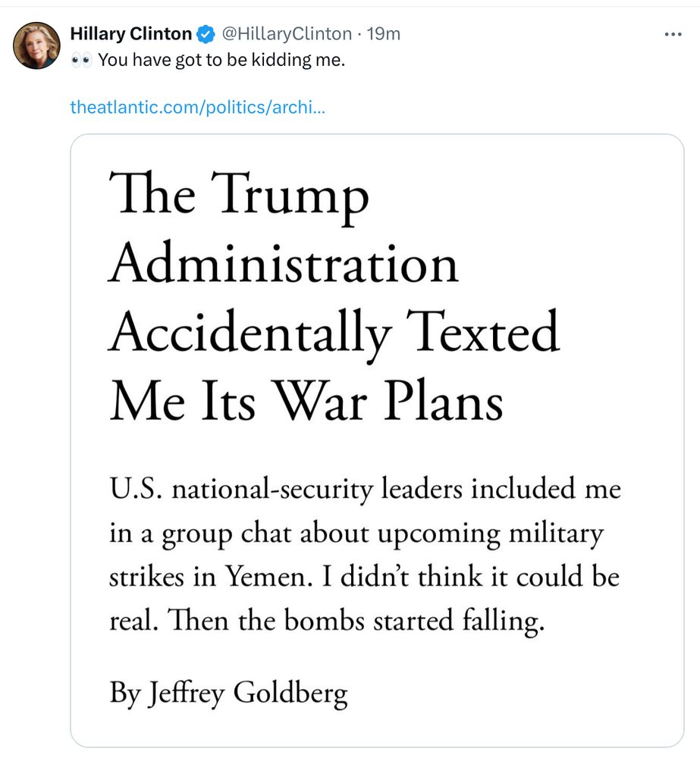Click the article subtitle about Yemen strikes
700x758 pixels.
point(364,553)
